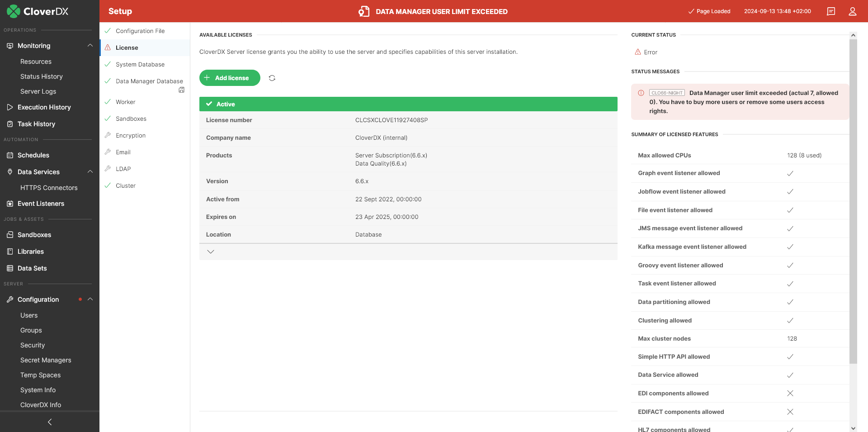Click the user profile icon
This screenshot has width=868, height=432.
point(853,11)
